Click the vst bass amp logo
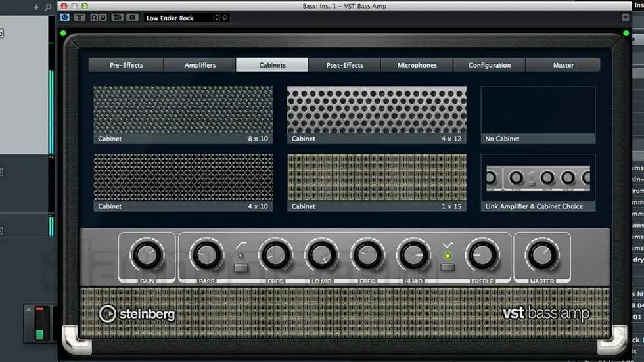Screen dimensions: 644x362 (x=546, y=313)
